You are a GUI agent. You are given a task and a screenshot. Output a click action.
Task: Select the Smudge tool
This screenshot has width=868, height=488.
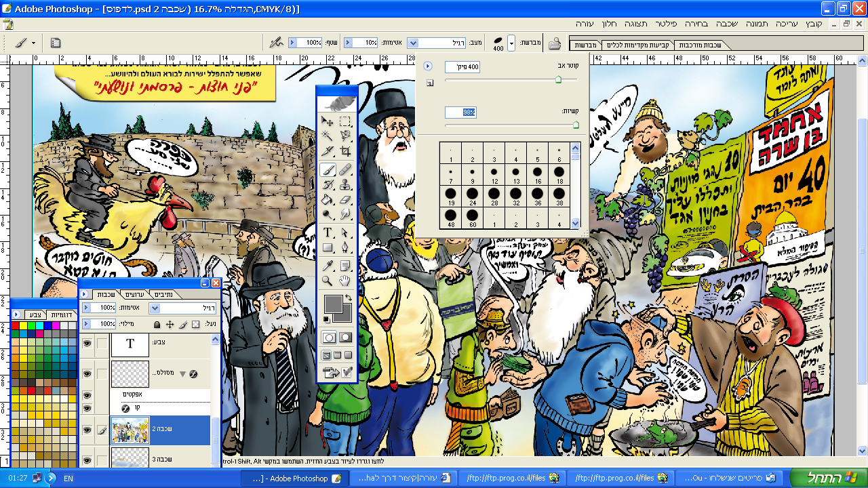tap(345, 214)
